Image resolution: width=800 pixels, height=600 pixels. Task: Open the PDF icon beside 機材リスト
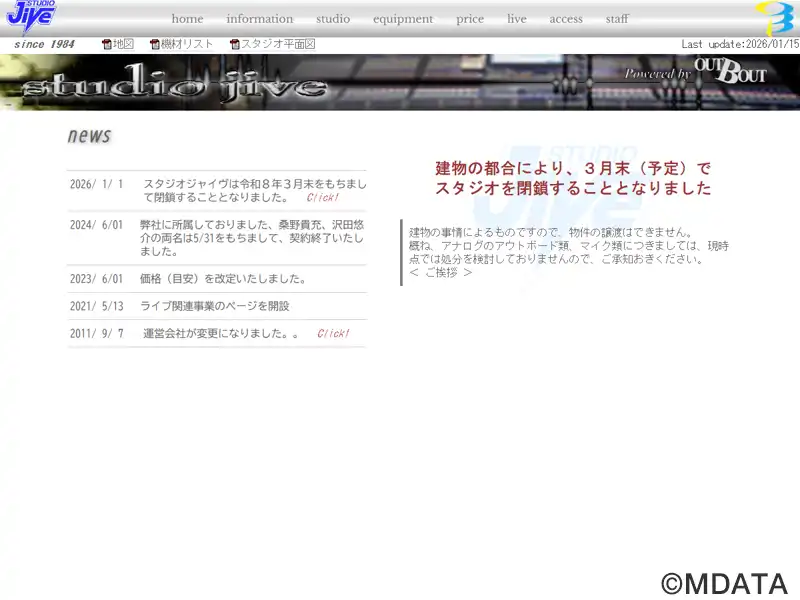tap(155, 44)
